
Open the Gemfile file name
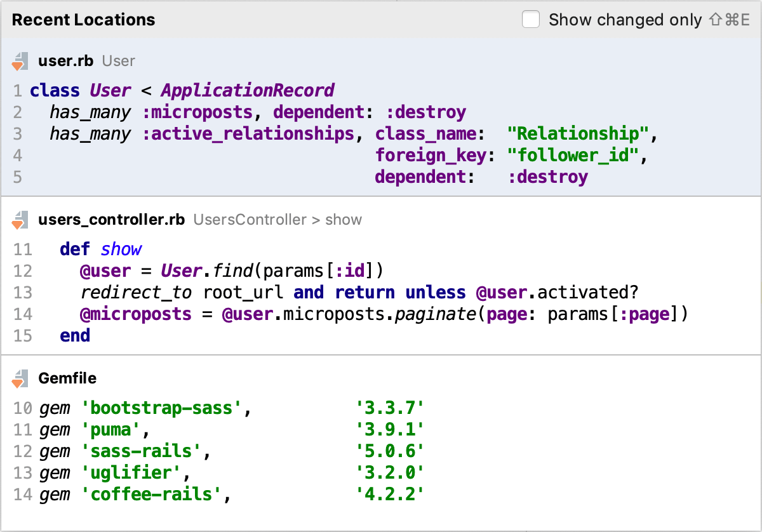[67, 378]
